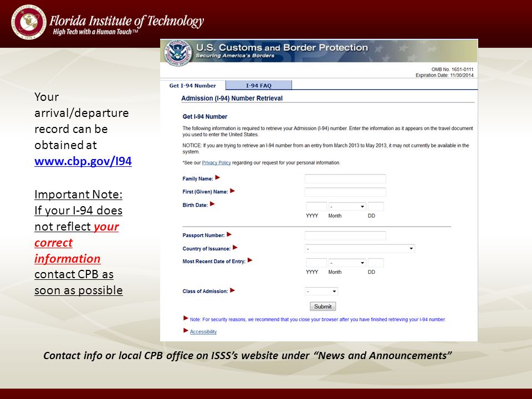Click the red arrow beside First (Given) Name
This screenshot has height=399, width=532.
(232, 191)
